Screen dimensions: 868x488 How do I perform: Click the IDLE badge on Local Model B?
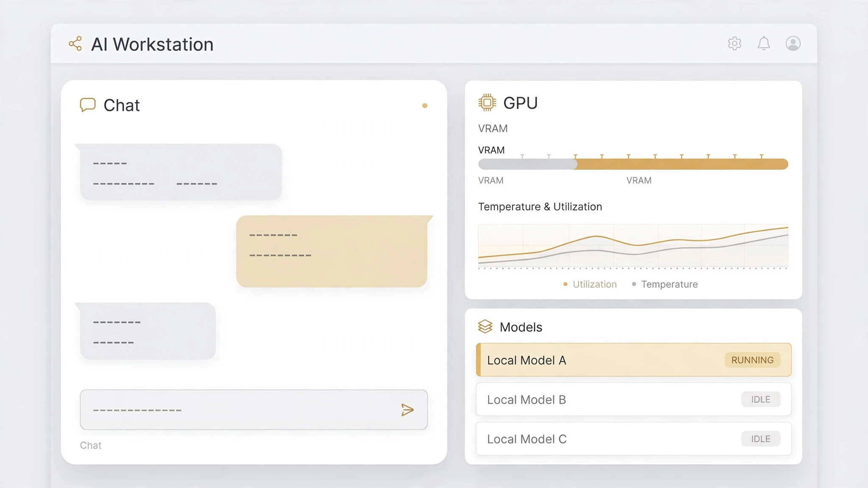(761, 399)
